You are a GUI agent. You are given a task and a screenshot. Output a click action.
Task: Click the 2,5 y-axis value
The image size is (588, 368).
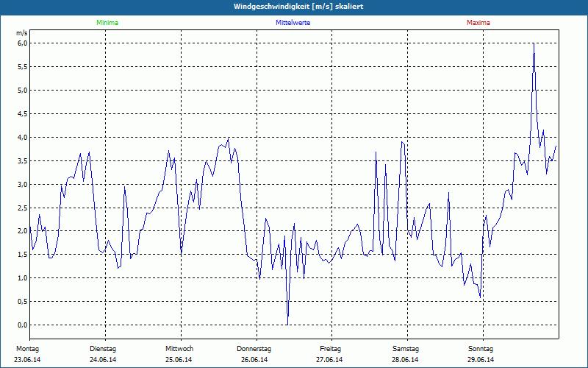23,208
